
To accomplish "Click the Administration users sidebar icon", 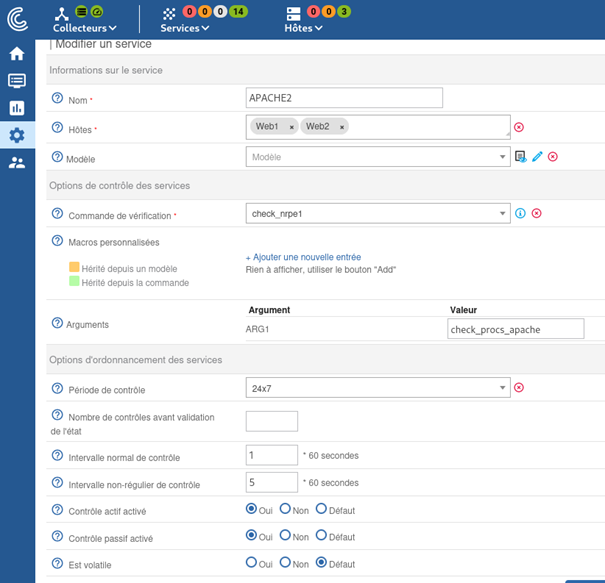I will (x=17, y=162).
